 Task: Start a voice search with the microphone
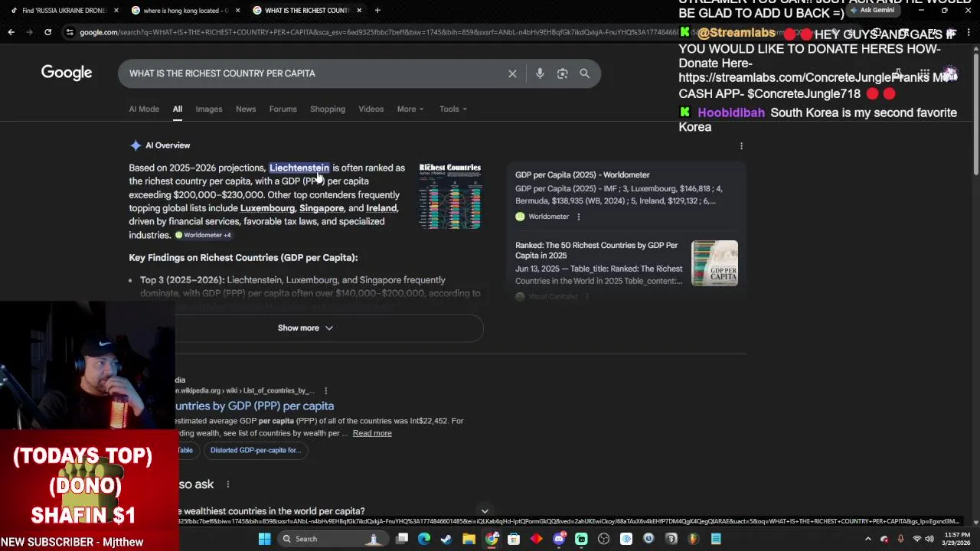(x=540, y=73)
